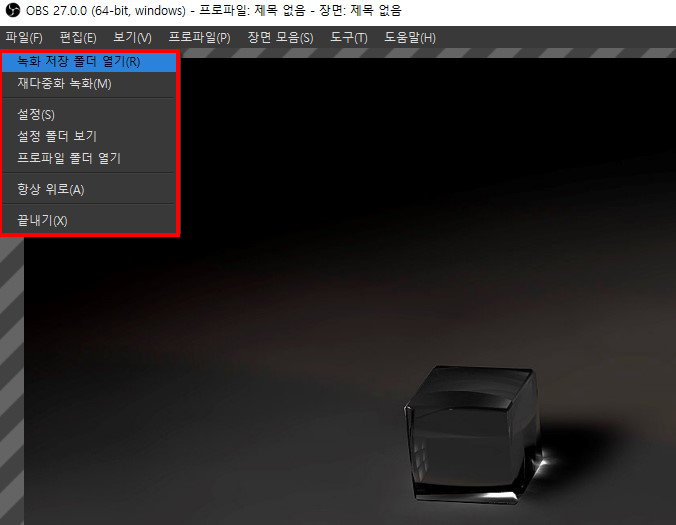
Task: Open 설정(S) from the file menu
Action: tap(89, 115)
